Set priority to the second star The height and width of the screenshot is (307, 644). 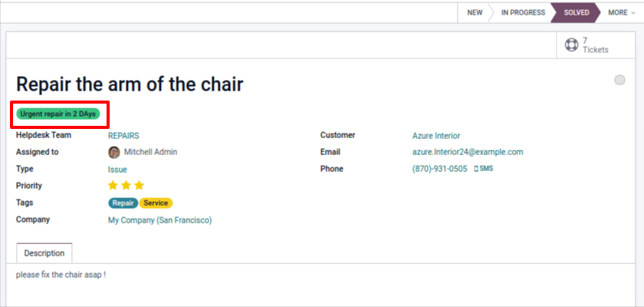[126, 186]
